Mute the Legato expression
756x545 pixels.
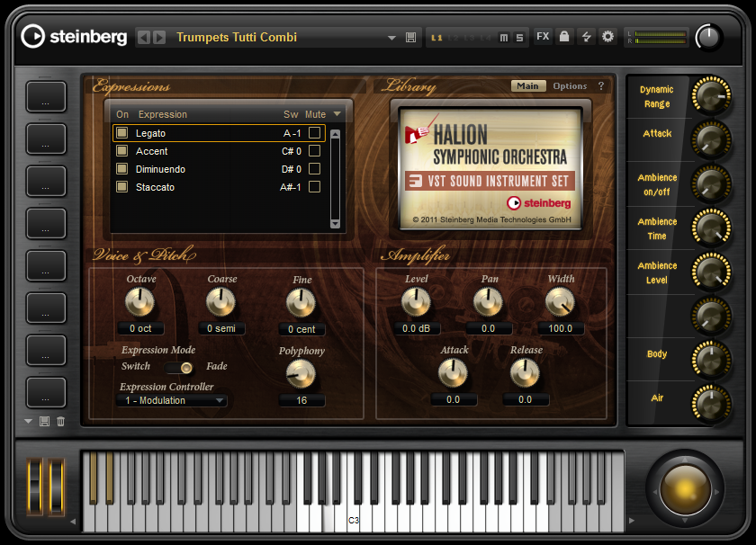314,132
